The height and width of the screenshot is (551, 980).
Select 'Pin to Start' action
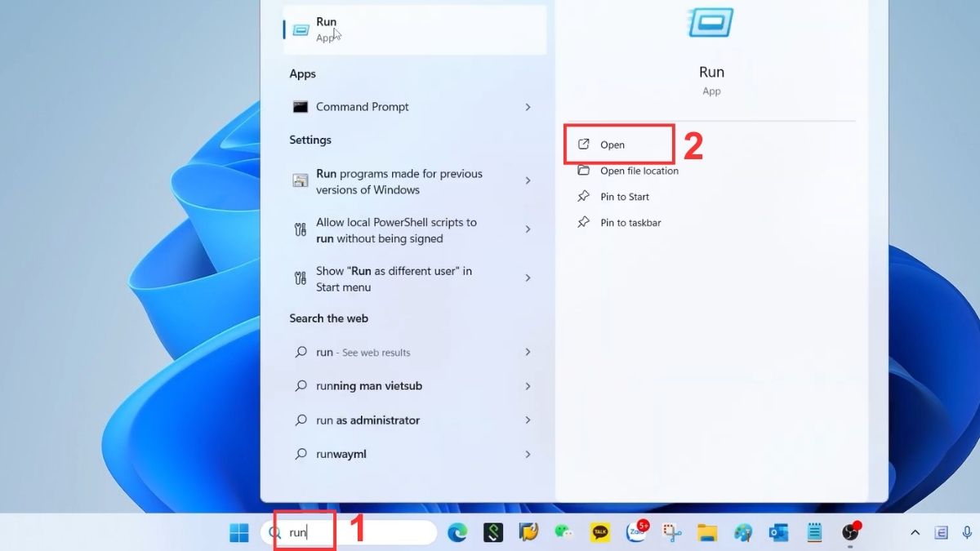pos(625,197)
